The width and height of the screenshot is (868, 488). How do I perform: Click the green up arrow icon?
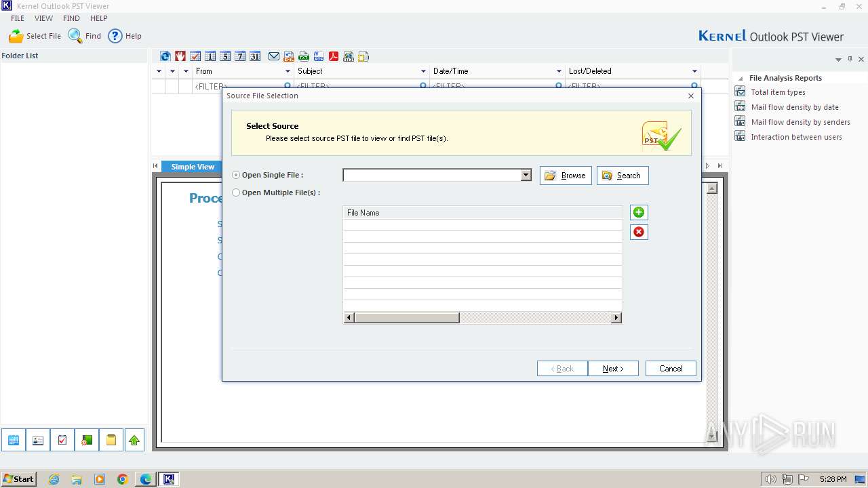tap(134, 441)
